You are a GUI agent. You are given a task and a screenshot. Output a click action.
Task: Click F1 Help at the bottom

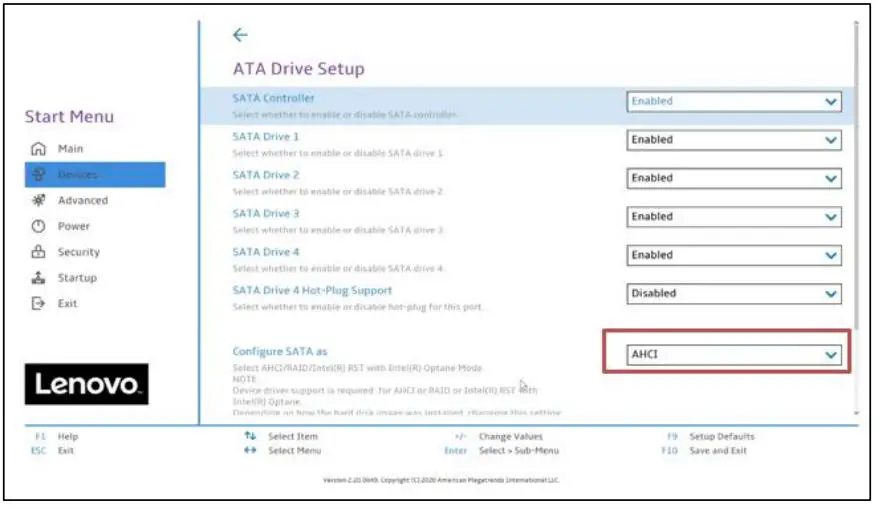pos(56,436)
